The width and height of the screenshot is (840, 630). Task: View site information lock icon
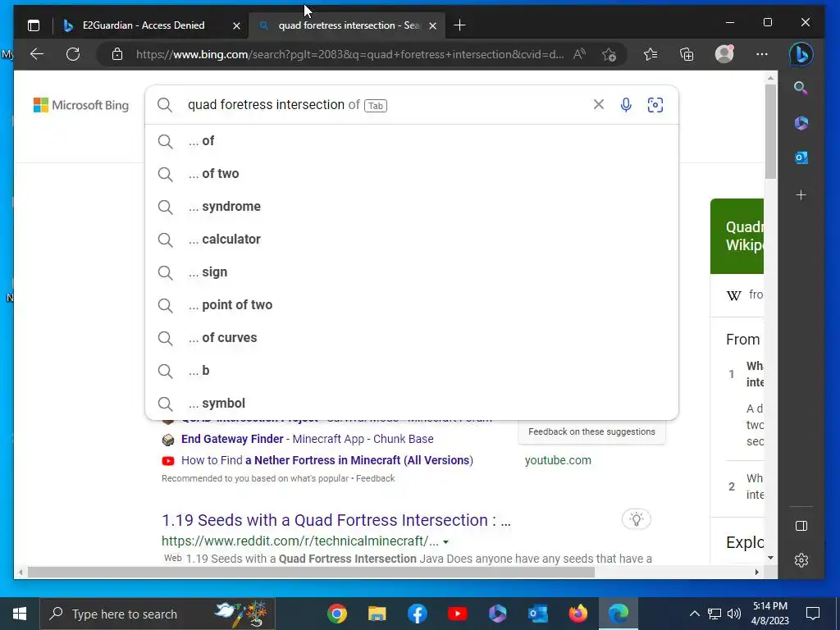pos(117,54)
